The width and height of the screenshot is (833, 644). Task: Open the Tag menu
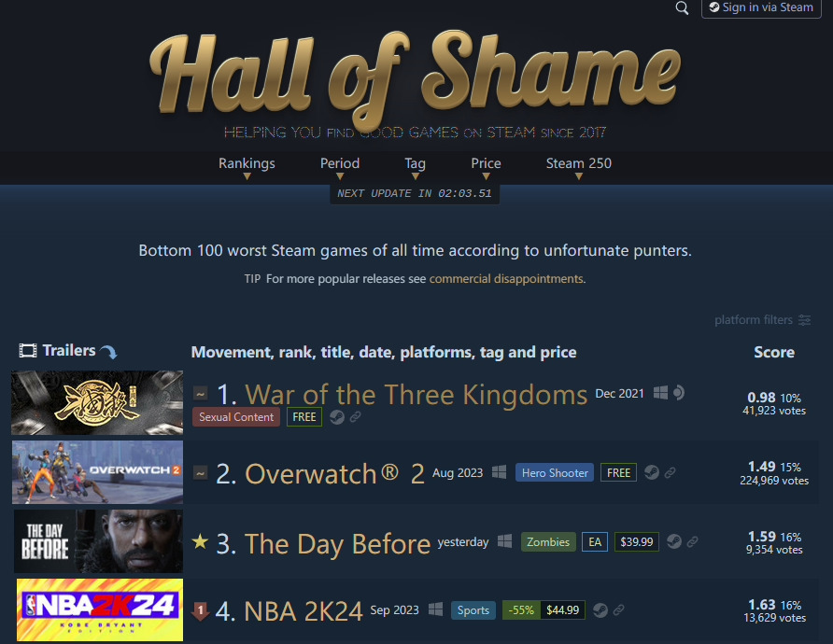tap(415, 167)
